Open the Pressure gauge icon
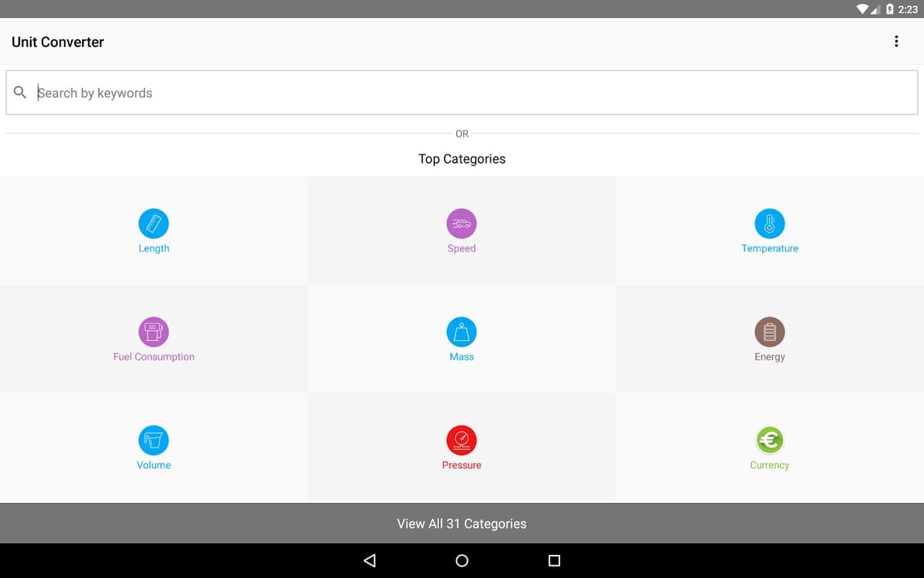The image size is (924, 578). pos(461,441)
